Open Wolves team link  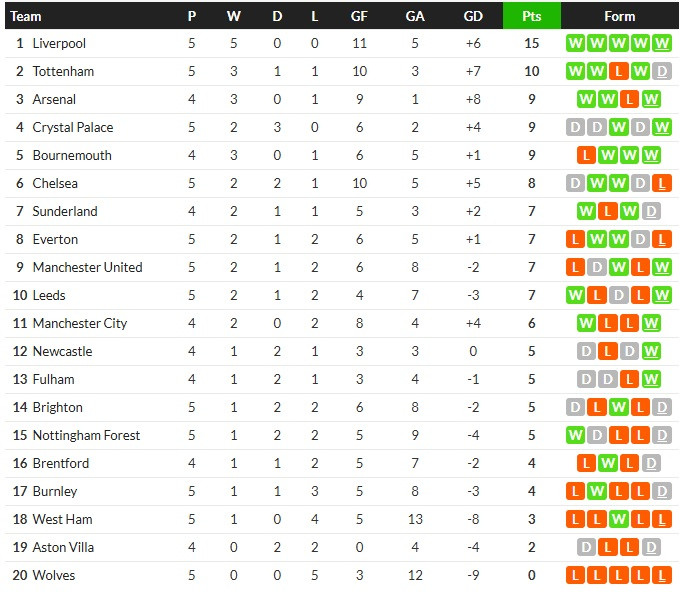(x=54, y=575)
